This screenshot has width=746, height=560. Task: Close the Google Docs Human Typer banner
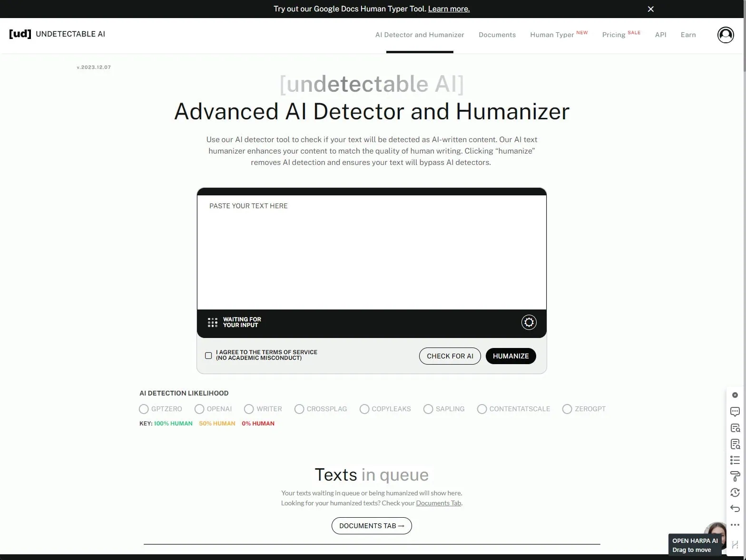click(650, 9)
